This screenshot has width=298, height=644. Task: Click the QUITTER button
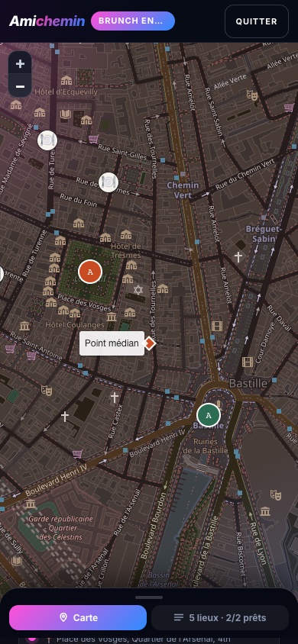pos(257,21)
